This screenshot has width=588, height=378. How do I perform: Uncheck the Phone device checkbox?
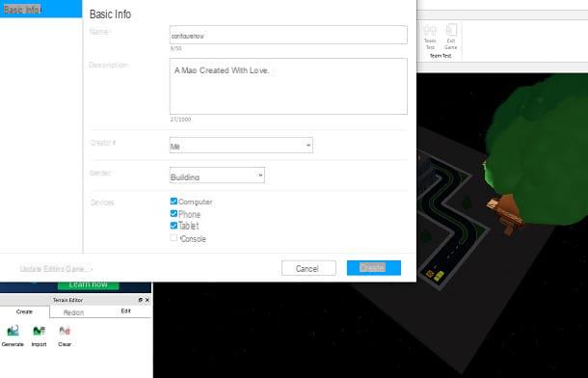[174, 214]
